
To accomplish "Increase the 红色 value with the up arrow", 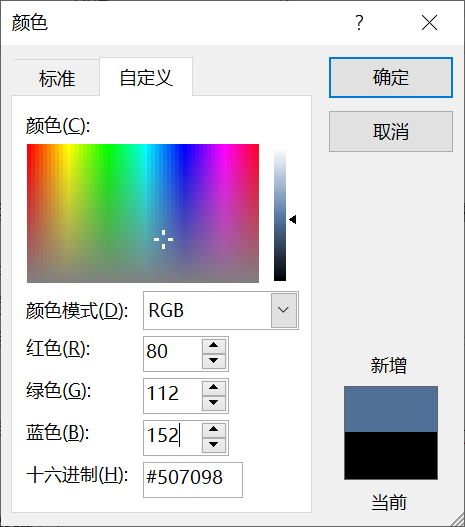I will 214,346.
